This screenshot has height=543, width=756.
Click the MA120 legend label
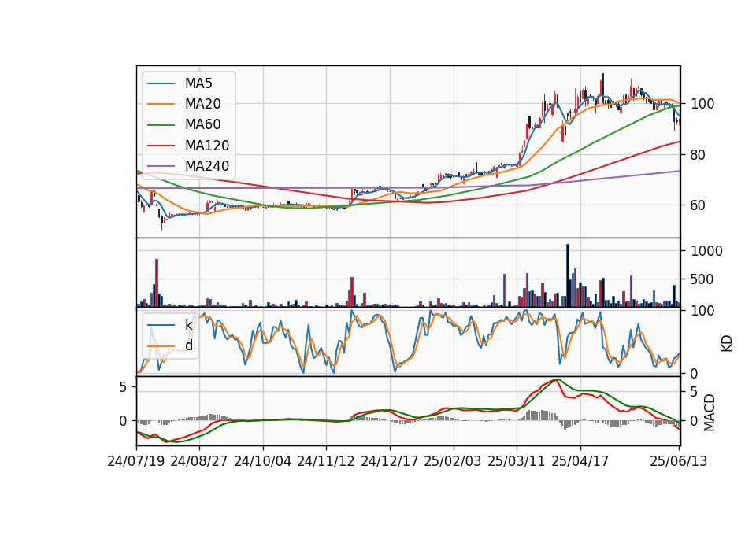point(207,146)
